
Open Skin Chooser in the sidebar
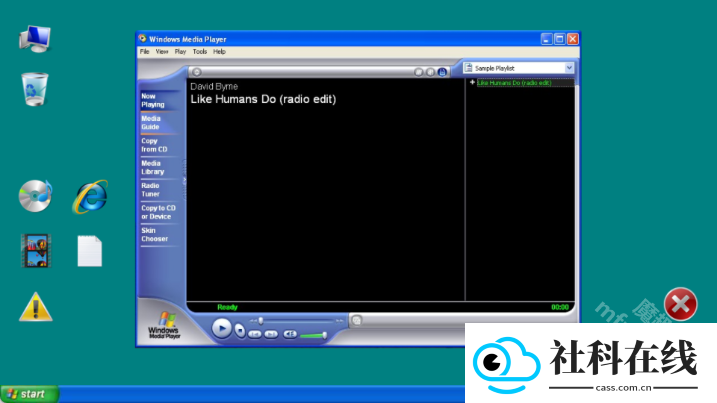pos(155,235)
